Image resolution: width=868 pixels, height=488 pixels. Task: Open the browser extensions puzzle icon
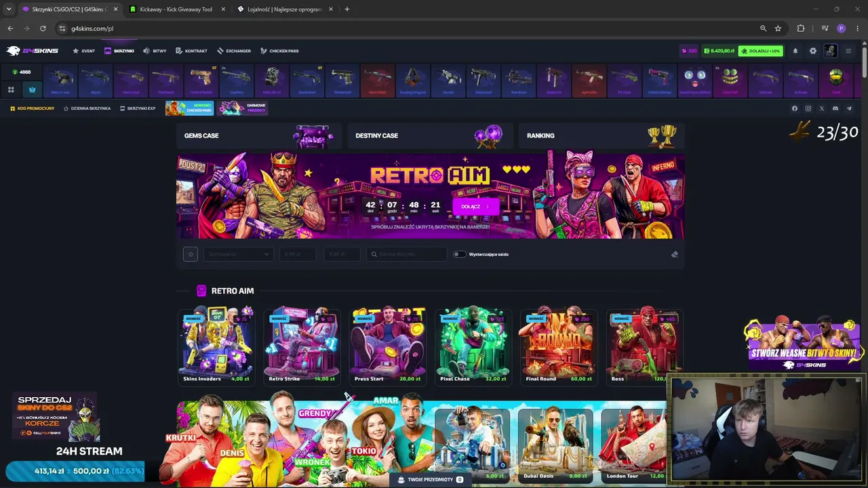pyautogui.click(x=801, y=28)
